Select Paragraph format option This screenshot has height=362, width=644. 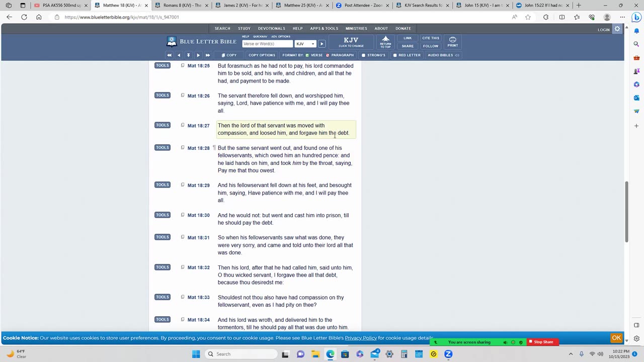coord(340,55)
